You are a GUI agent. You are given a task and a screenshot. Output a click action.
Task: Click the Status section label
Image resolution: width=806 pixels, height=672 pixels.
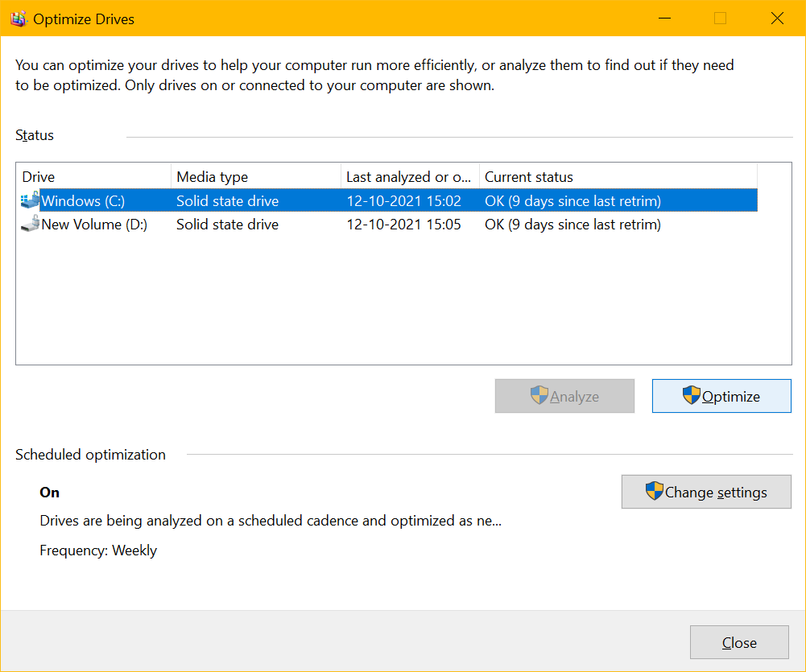(x=35, y=135)
